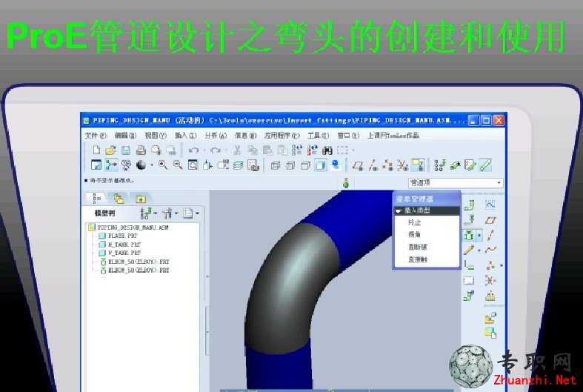Screen dimensions: 583x392
Task: Open the 编辑 (Edit) menu
Action: [x=125, y=136]
